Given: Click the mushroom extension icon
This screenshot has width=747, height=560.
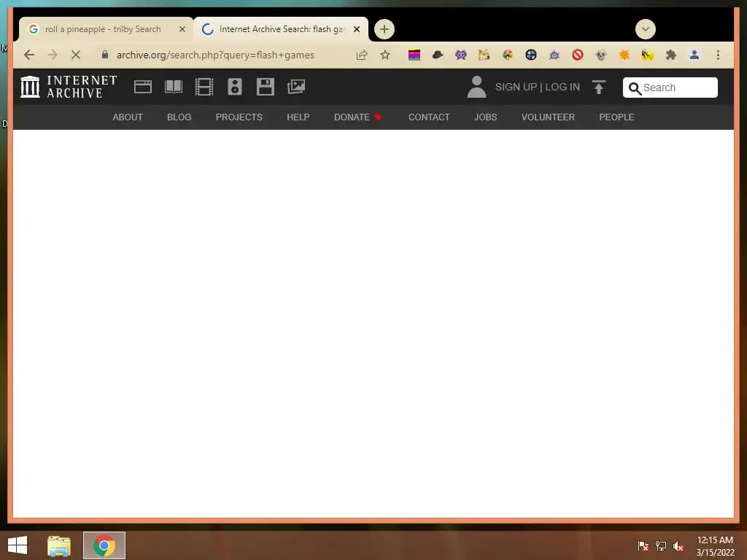Looking at the screenshot, I should pos(508,55).
